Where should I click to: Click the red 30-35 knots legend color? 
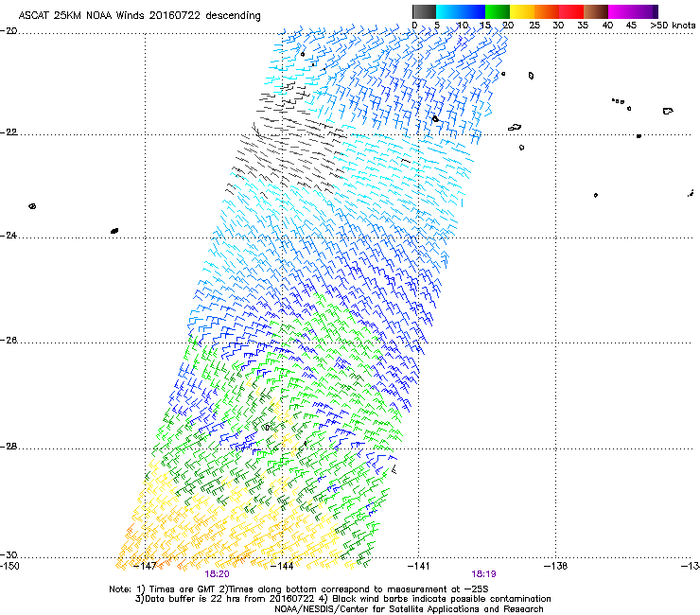tap(571, 11)
